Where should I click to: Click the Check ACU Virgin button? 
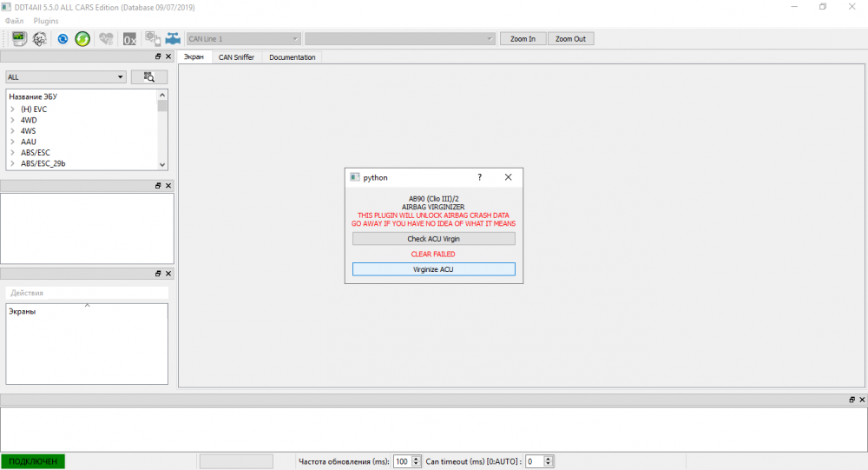433,239
